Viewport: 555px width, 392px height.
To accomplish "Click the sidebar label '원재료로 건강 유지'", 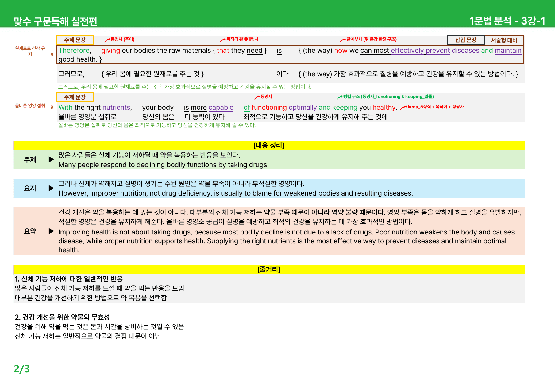I will coord(30,51).
